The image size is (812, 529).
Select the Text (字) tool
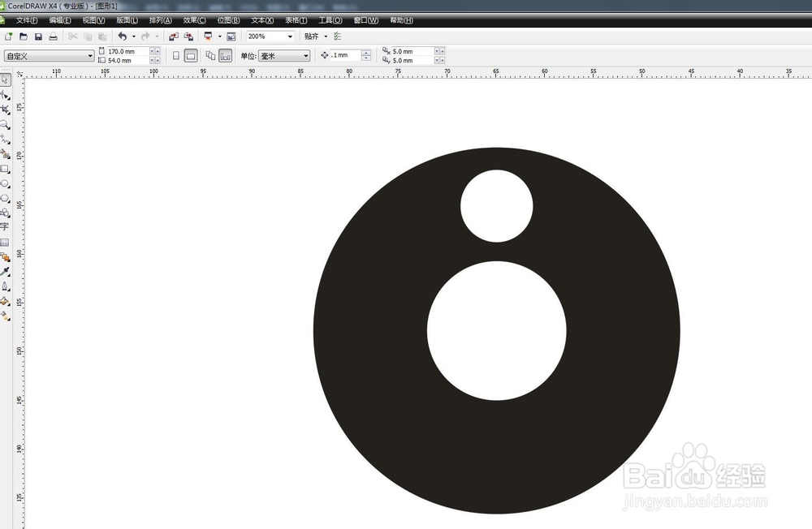[x=5, y=226]
